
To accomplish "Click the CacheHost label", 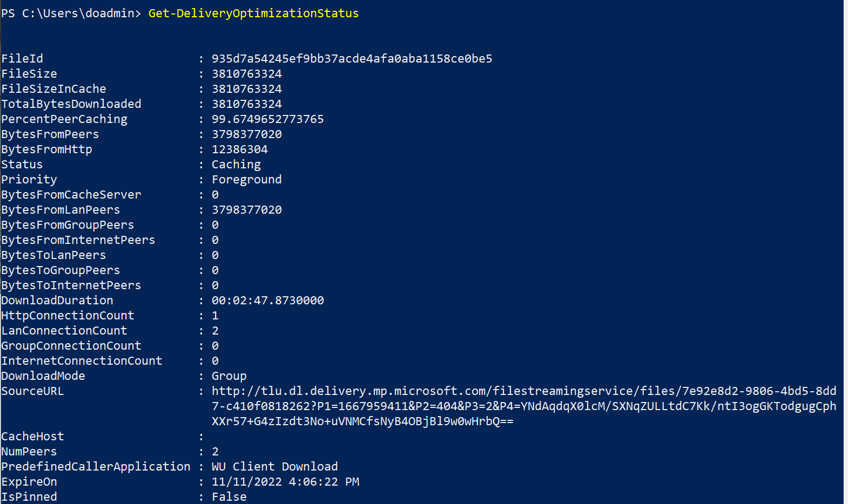I will point(32,437).
